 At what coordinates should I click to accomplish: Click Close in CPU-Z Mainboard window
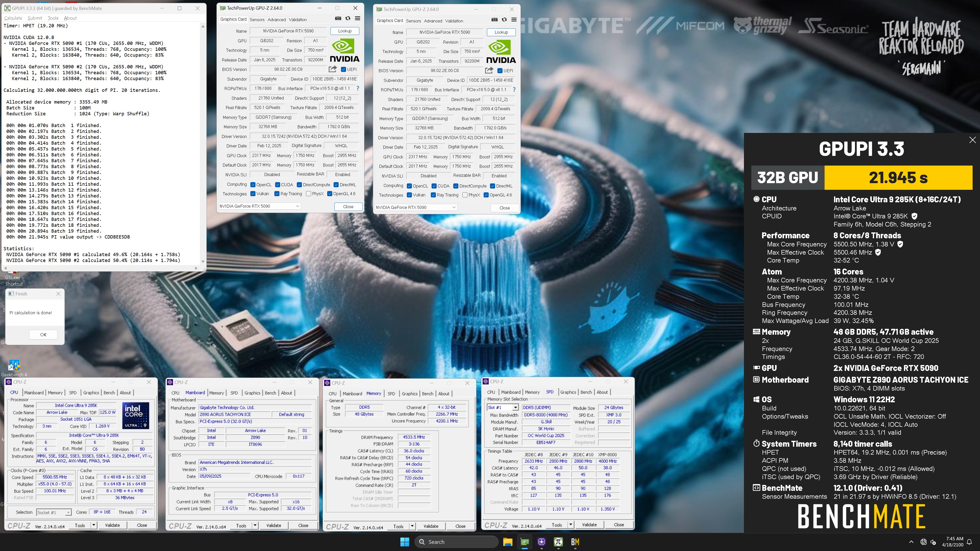303,525
